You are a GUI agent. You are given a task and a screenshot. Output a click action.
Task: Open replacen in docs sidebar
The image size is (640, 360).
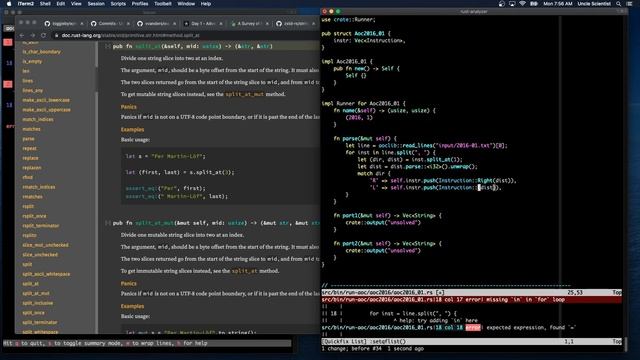pos(32,168)
